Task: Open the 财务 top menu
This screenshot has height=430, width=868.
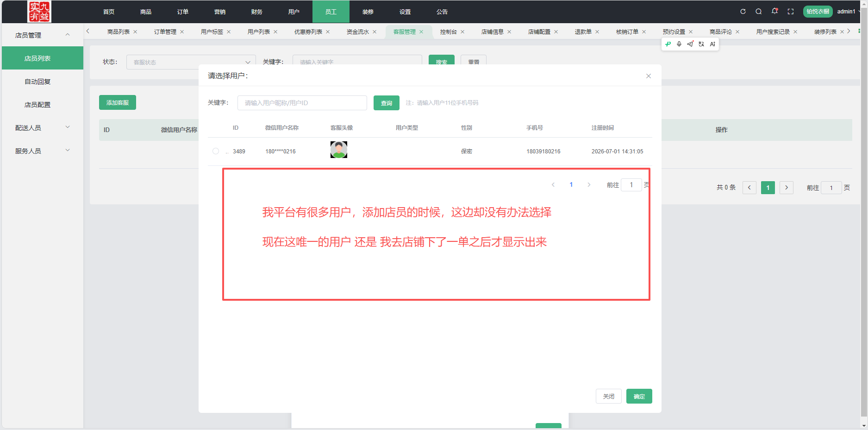Action: pos(257,12)
